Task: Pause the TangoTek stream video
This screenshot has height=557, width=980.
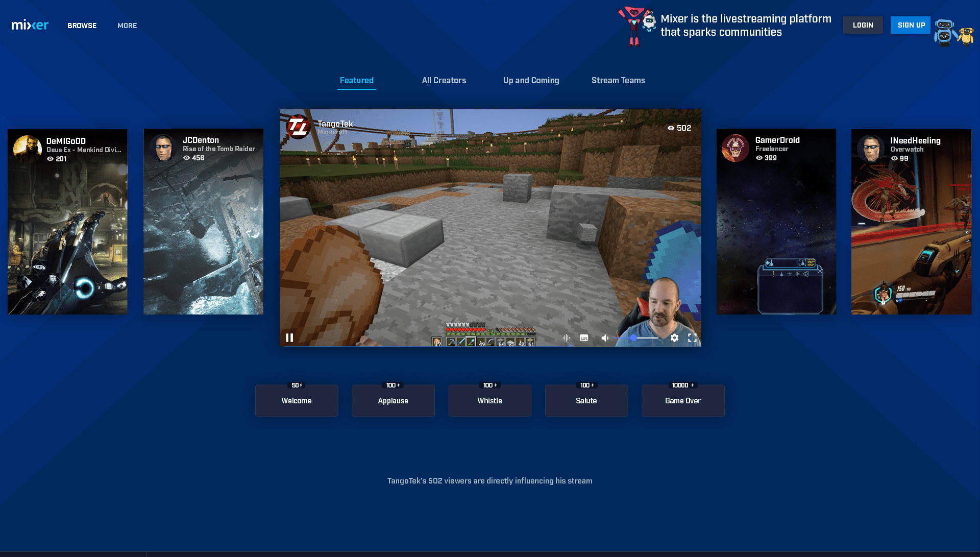Action: (289, 337)
